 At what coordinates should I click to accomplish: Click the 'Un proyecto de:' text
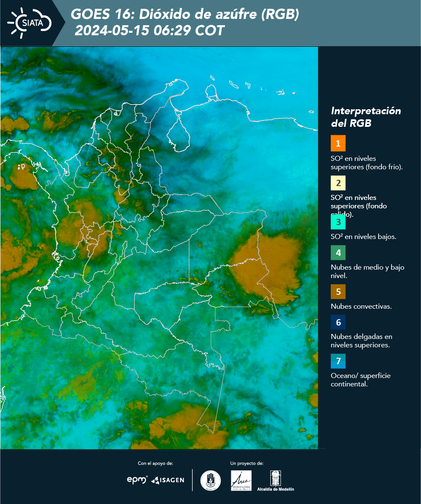click(x=247, y=463)
